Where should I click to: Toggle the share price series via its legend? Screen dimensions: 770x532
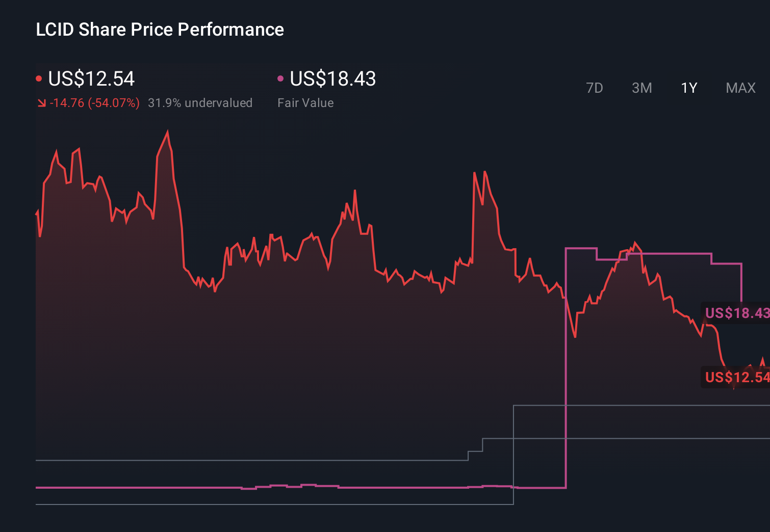(91, 79)
